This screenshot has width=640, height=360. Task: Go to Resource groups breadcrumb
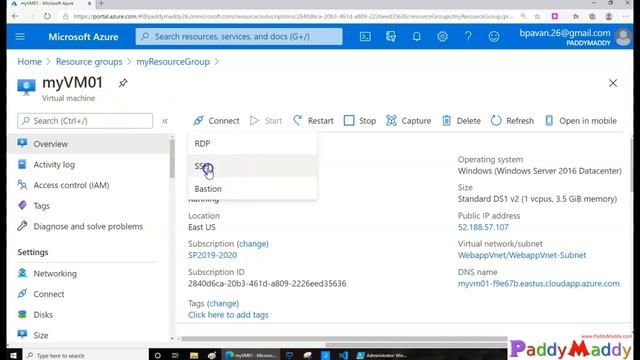pos(89,62)
